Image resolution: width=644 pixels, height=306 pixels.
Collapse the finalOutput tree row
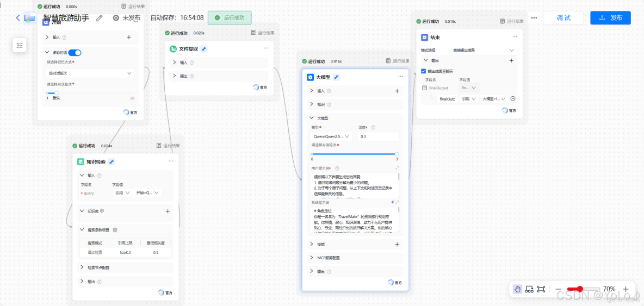point(425,88)
